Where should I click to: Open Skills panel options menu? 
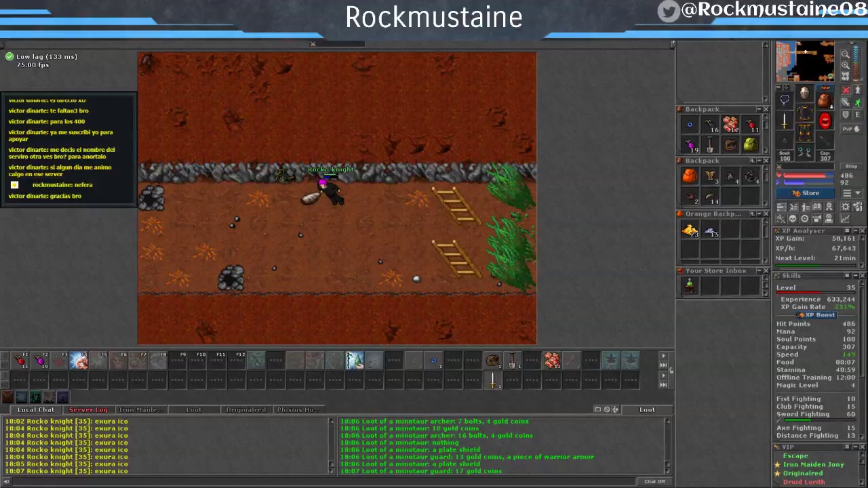[x=847, y=276]
